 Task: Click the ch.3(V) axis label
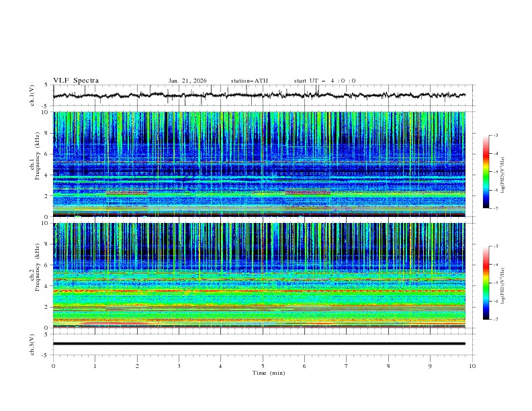click(x=33, y=343)
